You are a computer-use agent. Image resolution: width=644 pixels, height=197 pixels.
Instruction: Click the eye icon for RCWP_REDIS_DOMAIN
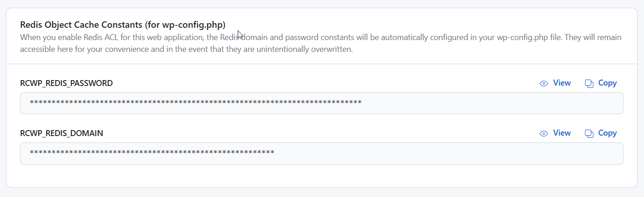point(544,133)
